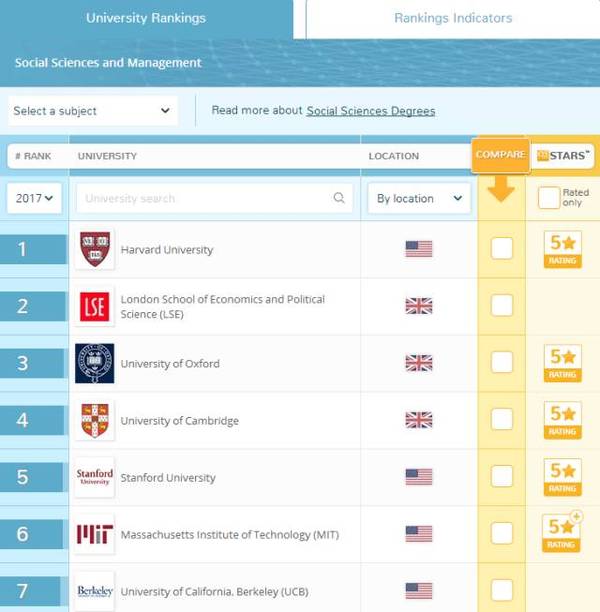600x612 pixels.
Task: Click rank number 4 cell
Action: [32, 420]
